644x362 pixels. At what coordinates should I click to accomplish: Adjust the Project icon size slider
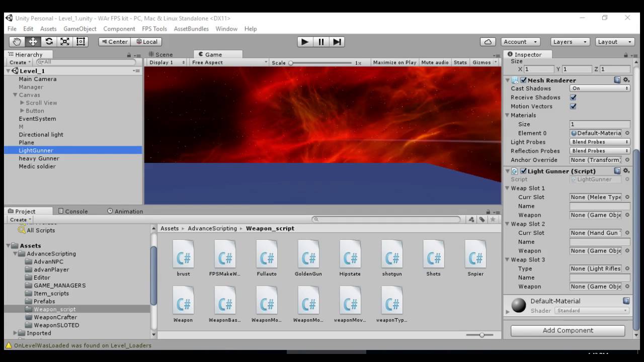tap(481, 335)
